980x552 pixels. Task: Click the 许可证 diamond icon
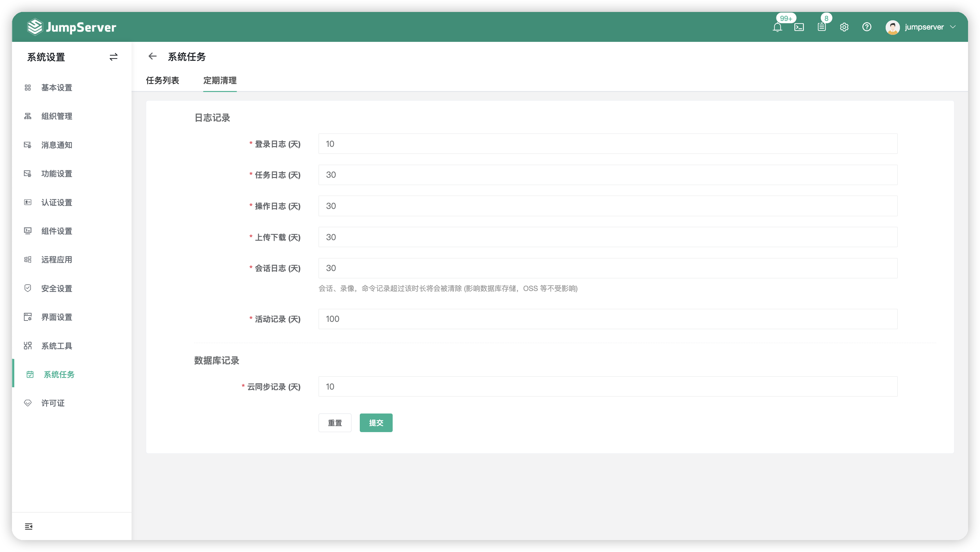(x=28, y=403)
